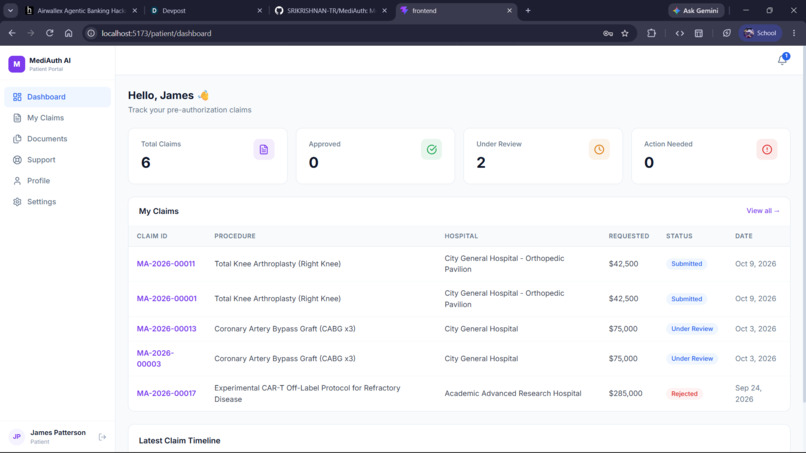The height and width of the screenshot is (453, 806).
Task: Click the $285,000 requested amount
Action: point(625,393)
